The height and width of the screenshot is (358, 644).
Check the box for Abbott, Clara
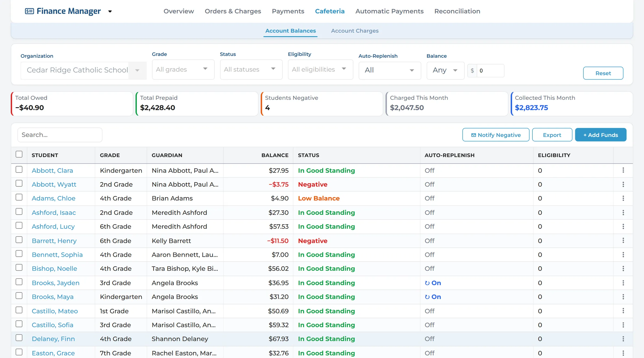tap(19, 169)
